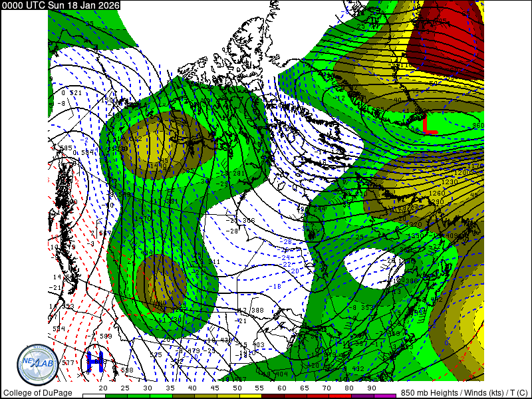Screen dimensions: 532x399
Task: Click the white legend swatch left of 20
Action: coord(94,396)
